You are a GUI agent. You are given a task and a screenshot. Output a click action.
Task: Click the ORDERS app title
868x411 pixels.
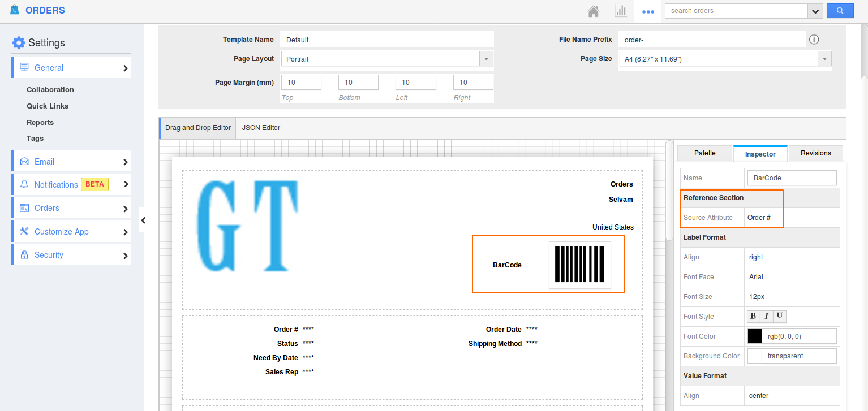click(45, 10)
